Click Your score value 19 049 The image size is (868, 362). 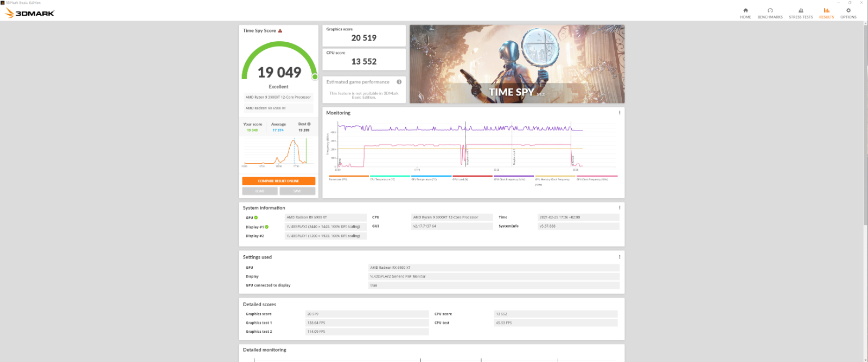coord(252,130)
